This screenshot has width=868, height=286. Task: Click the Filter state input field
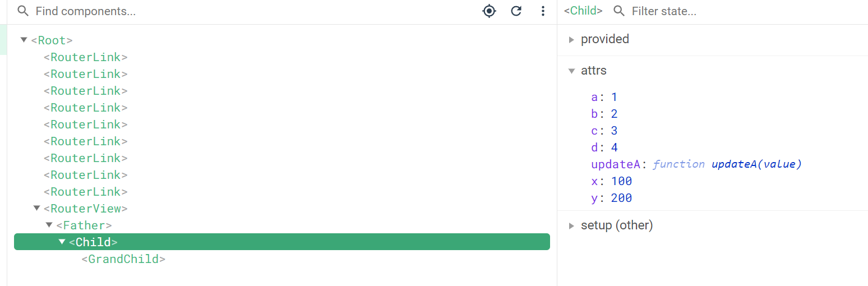(729, 11)
